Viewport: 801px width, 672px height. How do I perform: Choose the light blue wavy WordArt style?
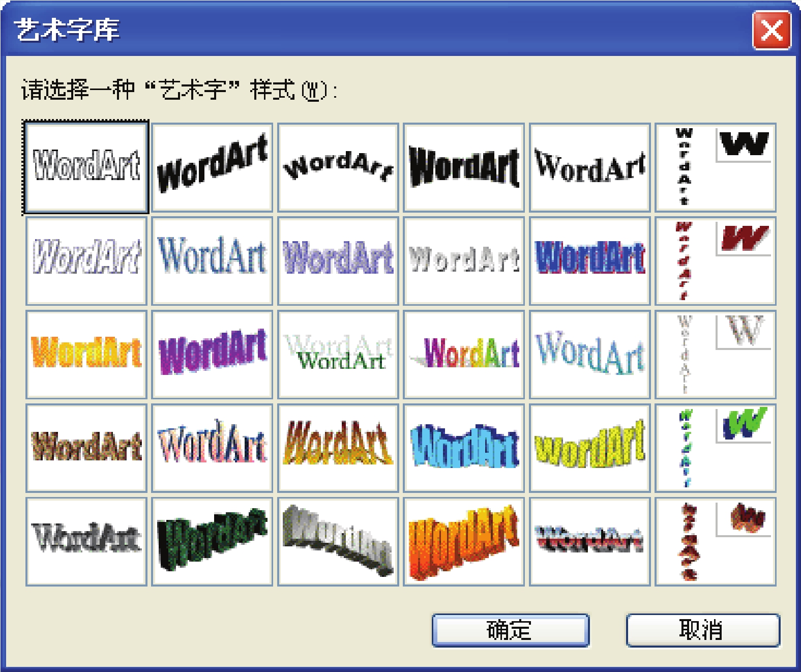pos(590,355)
